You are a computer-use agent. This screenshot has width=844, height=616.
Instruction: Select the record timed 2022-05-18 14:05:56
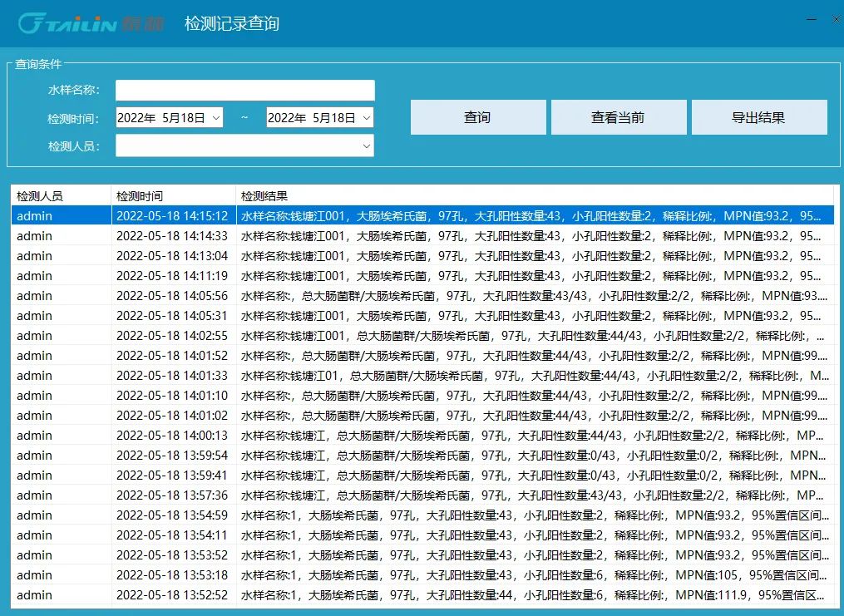pyautogui.click(x=172, y=296)
